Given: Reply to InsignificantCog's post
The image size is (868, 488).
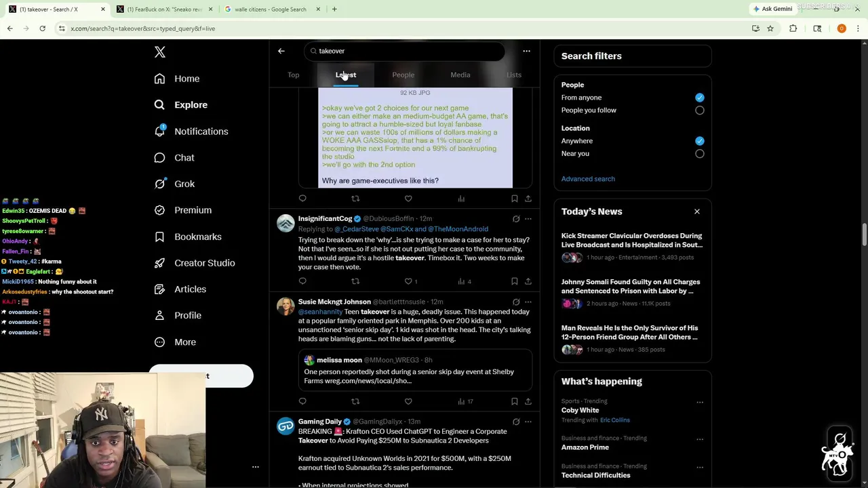Looking at the screenshot, I should point(302,281).
